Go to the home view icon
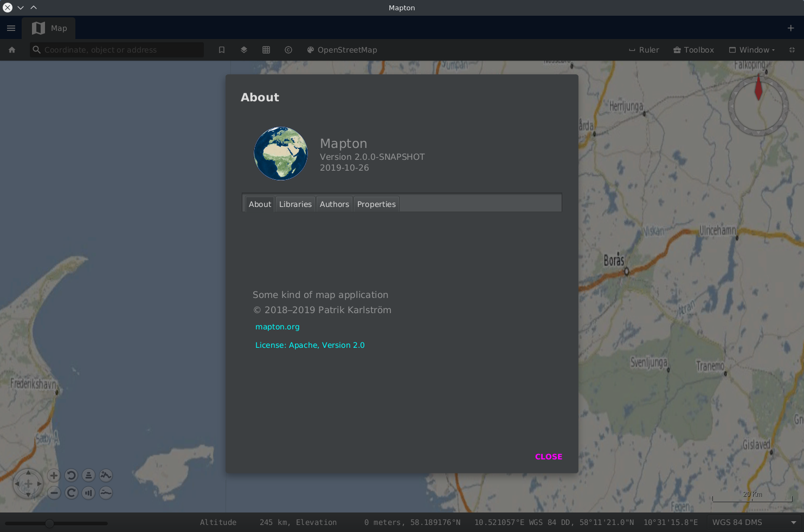 (x=12, y=50)
